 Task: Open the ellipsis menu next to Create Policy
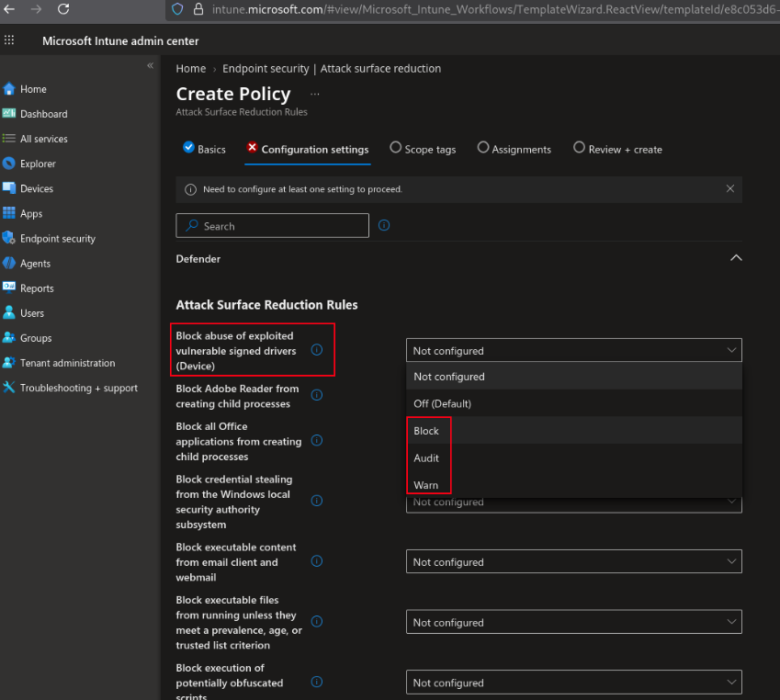(x=315, y=94)
